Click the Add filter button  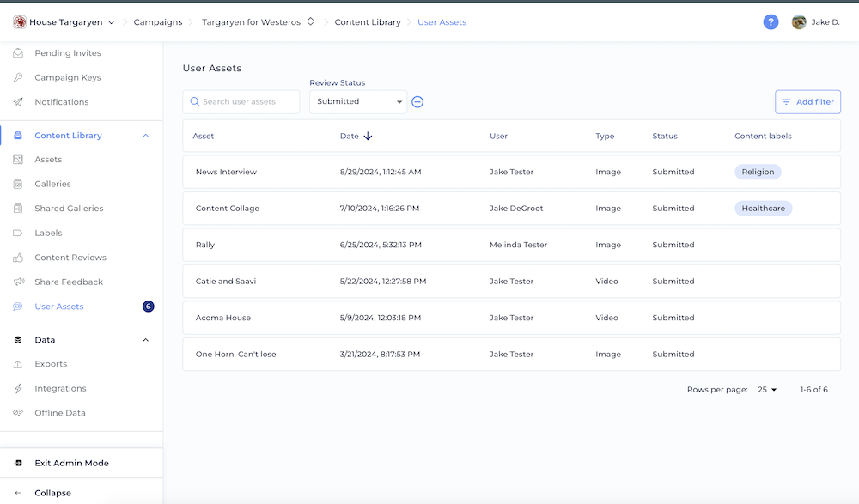[808, 102]
